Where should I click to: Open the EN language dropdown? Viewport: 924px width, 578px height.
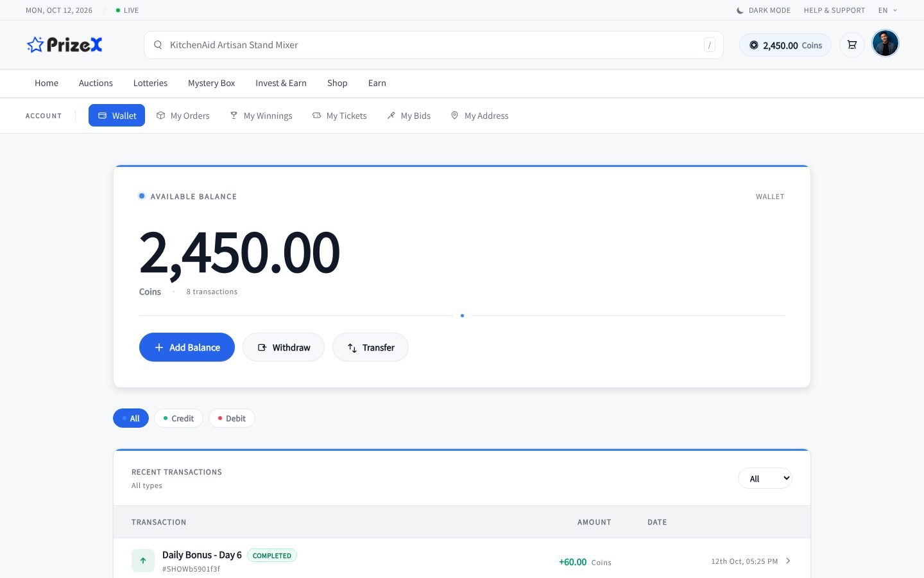887,10
